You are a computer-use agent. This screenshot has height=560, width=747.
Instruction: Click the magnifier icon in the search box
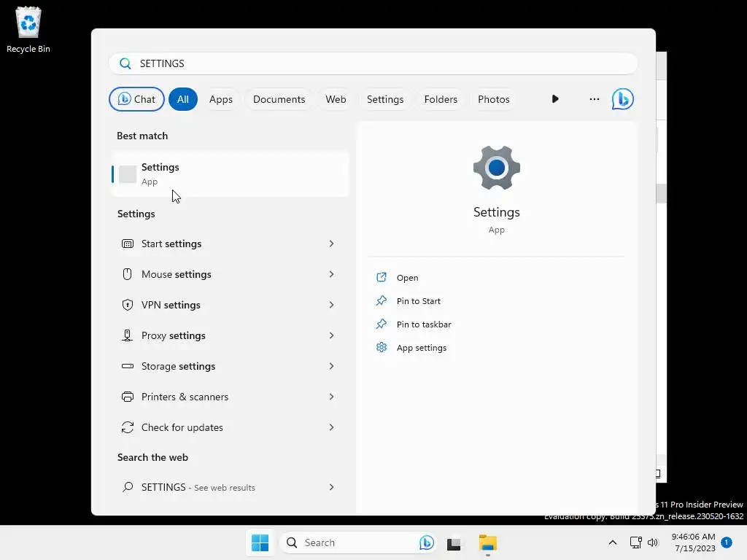tap(125, 63)
